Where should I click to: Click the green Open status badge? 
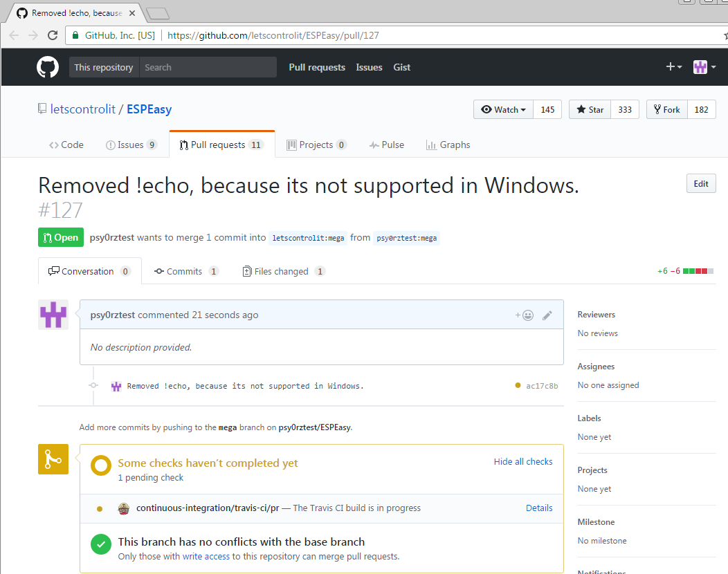coord(61,238)
